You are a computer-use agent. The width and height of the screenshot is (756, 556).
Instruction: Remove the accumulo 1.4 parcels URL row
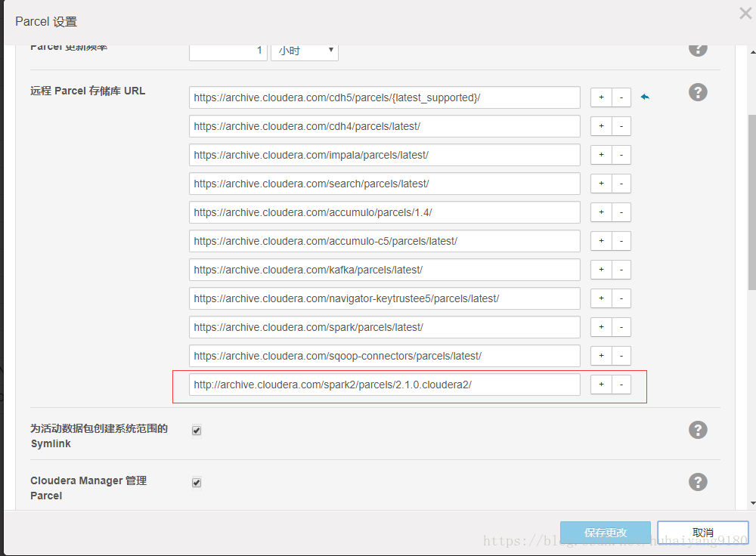621,212
